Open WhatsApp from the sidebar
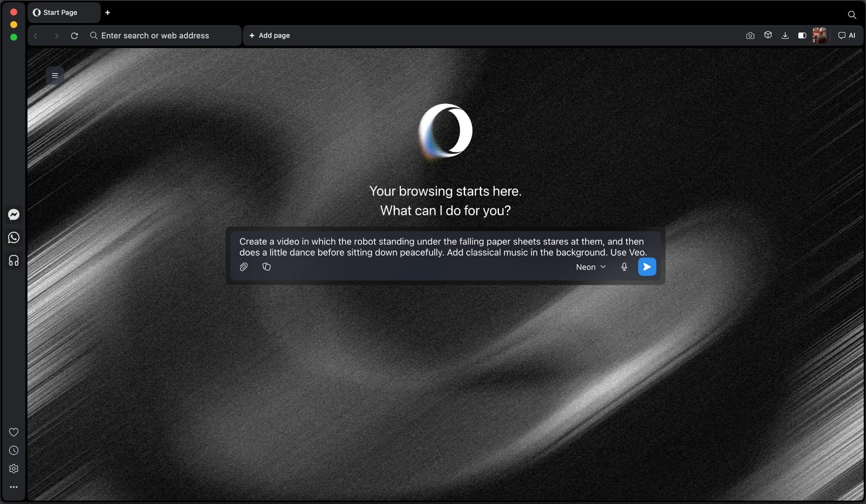 point(14,237)
